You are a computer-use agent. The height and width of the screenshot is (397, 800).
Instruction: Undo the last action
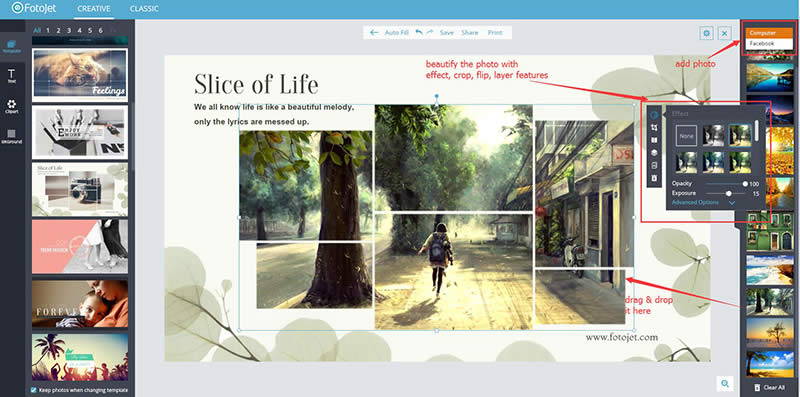(x=419, y=32)
